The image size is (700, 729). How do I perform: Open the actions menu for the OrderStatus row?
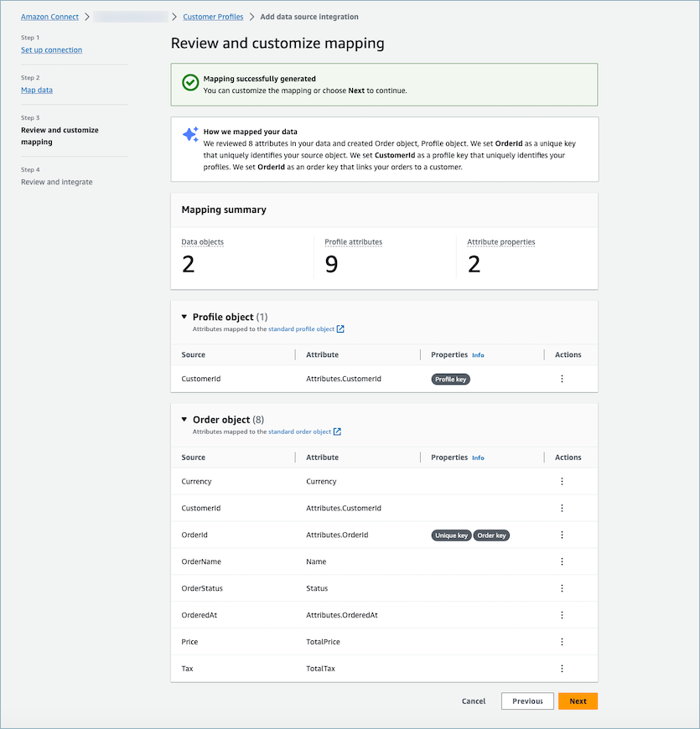[x=563, y=588]
